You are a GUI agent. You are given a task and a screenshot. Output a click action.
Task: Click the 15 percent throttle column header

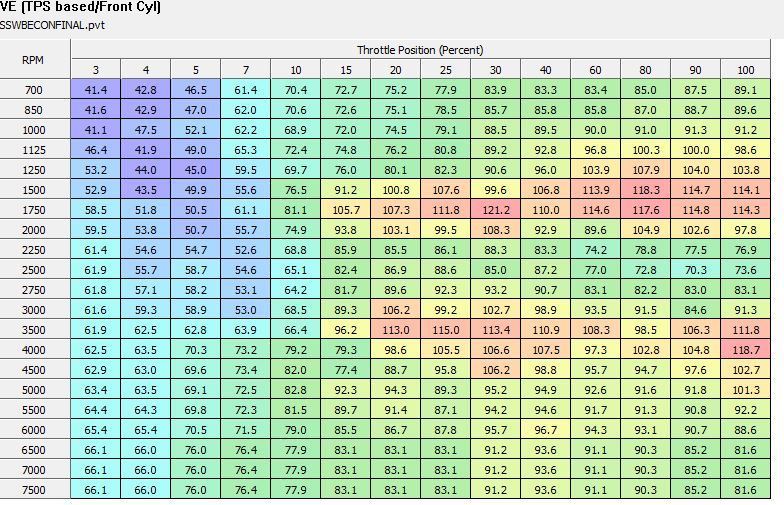click(x=345, y=69)
